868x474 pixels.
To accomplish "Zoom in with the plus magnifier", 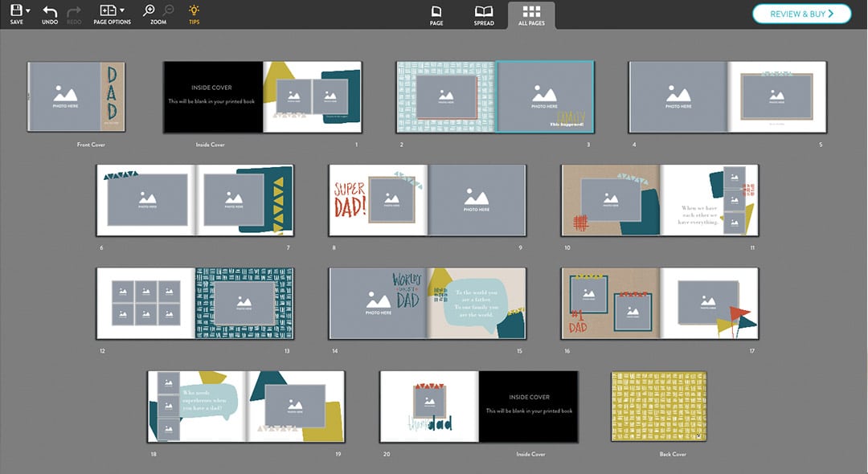I will [149, 11].
